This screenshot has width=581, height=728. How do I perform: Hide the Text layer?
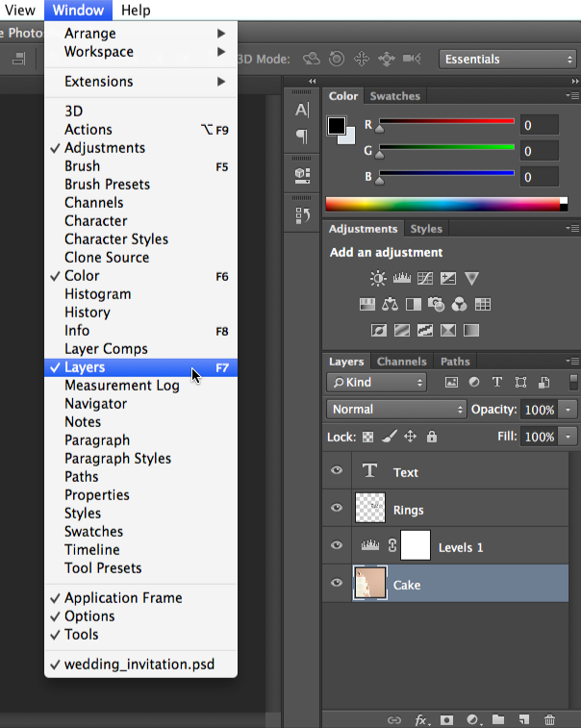[x=337, y=471]
